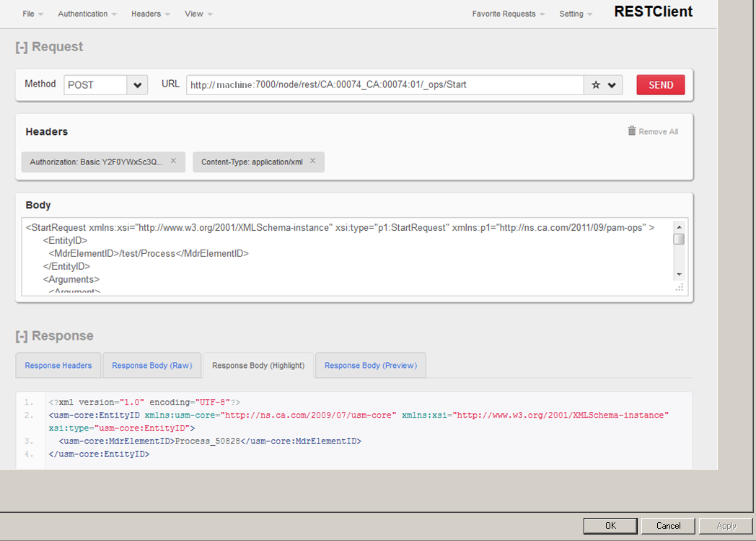The width and height of the screenshot is (756, 541).
Task: Open the Authentication menu
Action: click(x=83, y=13)
